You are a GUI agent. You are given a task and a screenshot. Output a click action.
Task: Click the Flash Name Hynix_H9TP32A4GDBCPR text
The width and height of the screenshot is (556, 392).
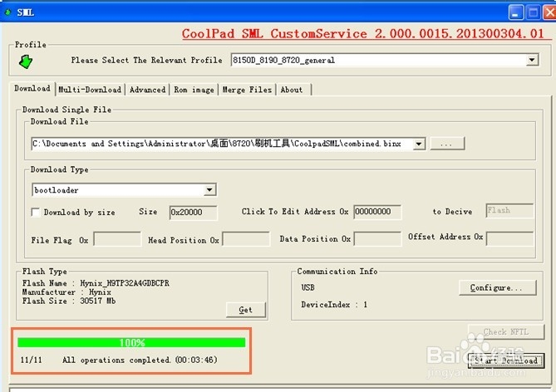click(x=96, y=283)
